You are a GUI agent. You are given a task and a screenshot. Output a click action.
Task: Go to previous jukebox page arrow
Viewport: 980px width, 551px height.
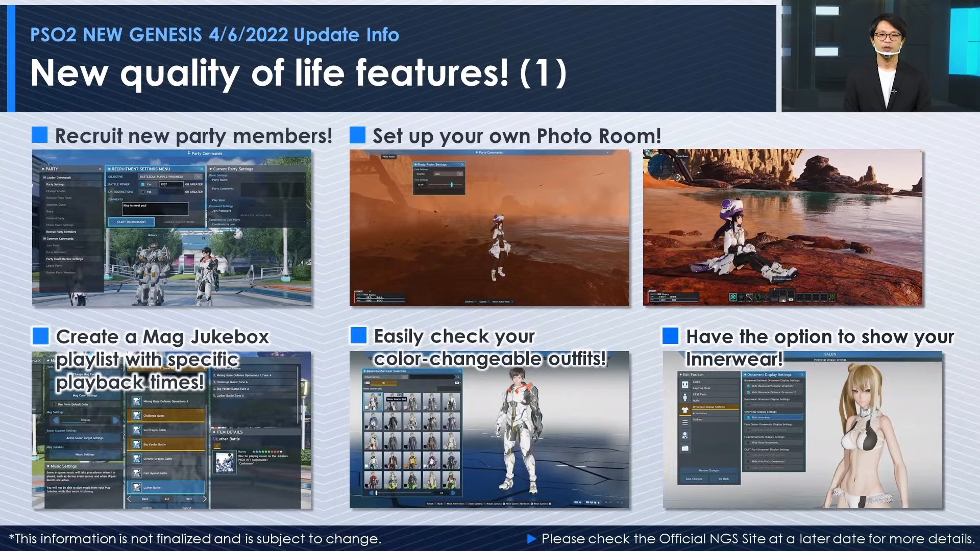click(x=129, y=499)
